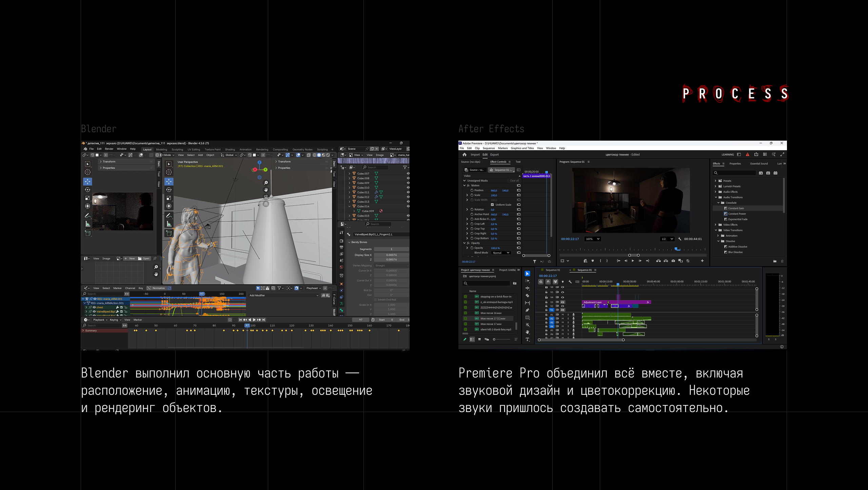
Task: Toggle visibility eye of track V2 in Premiere
Action: pyautogui.click(x=563, y=306)
